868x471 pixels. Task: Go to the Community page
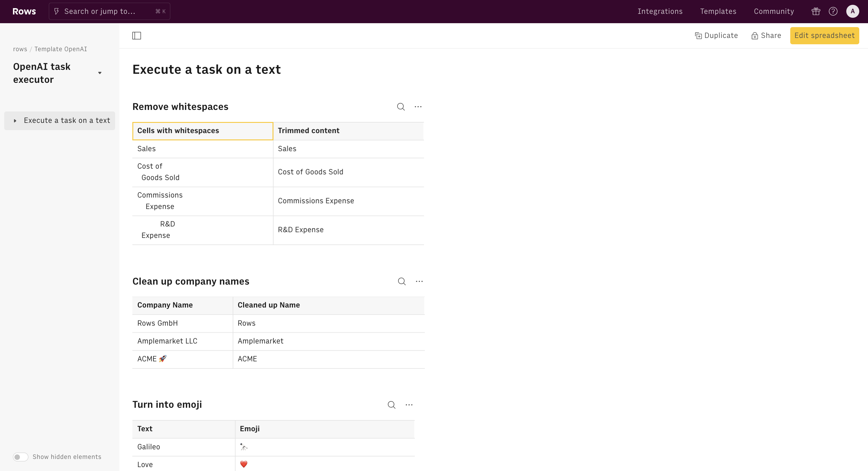pyautogui.click(x=774, y=11)
